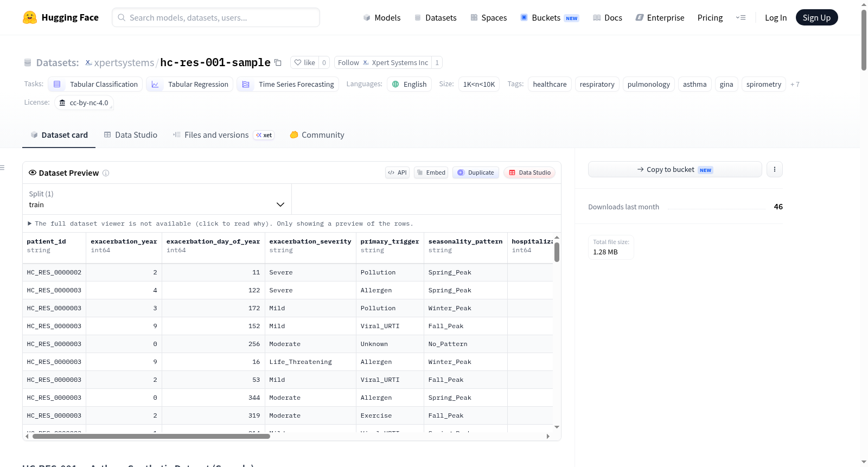Image resolution: width=868 pixels, height=467 pixels.
Task: Click the three-dot more options button
Action: pos(774,169)
